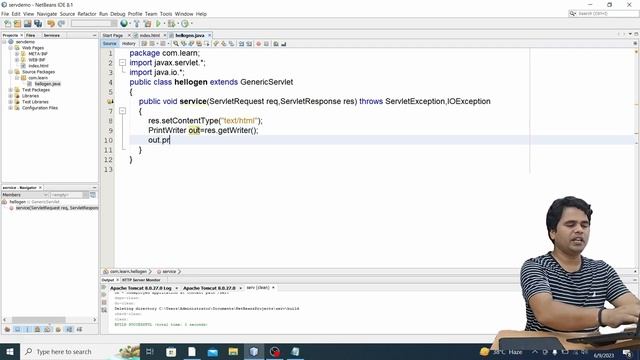Switch to the index.html editor tab
This screenshot has width=640, height=360.
point(150,36)
